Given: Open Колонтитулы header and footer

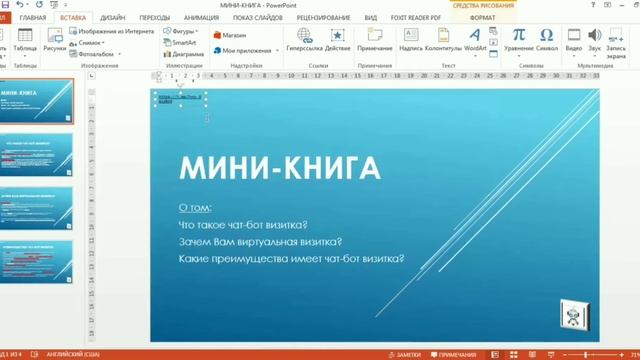Looking at the screenshot, I should tap(443, 40).
